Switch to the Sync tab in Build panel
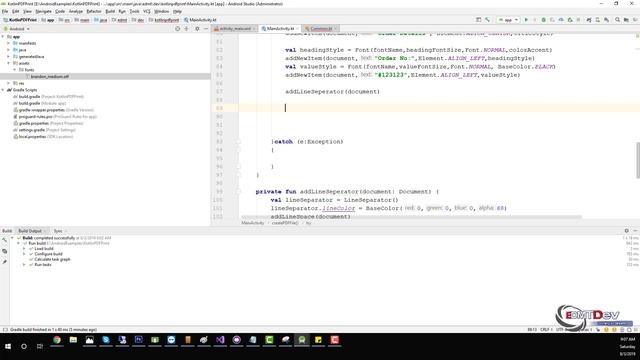This screenshot has height=360, width=640. pyautogui.click(x=58, y=231)
